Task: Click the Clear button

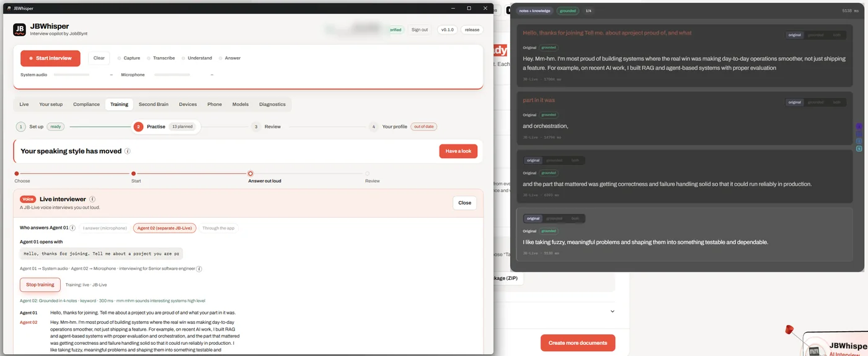Action: coord(99,58)
